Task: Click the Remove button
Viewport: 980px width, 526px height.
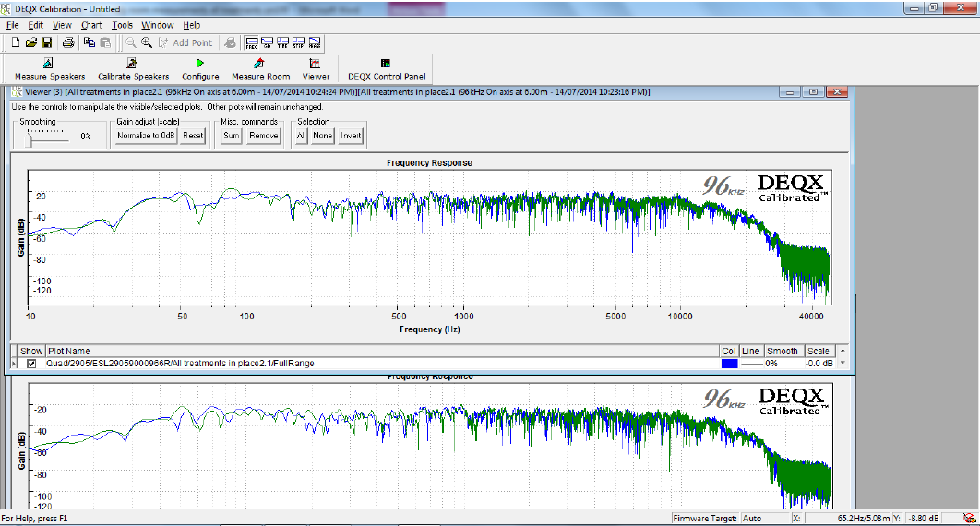Action: click(263, 136)
